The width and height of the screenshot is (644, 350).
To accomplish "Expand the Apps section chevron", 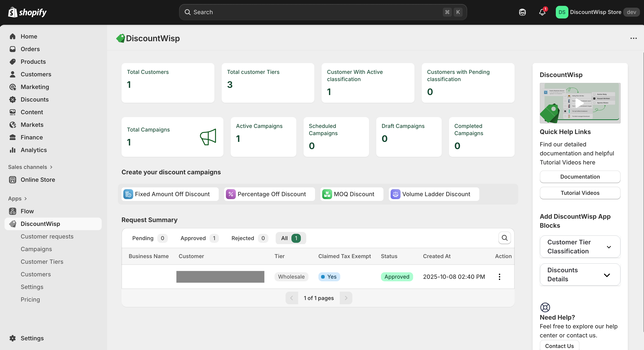I will [25, 199].
